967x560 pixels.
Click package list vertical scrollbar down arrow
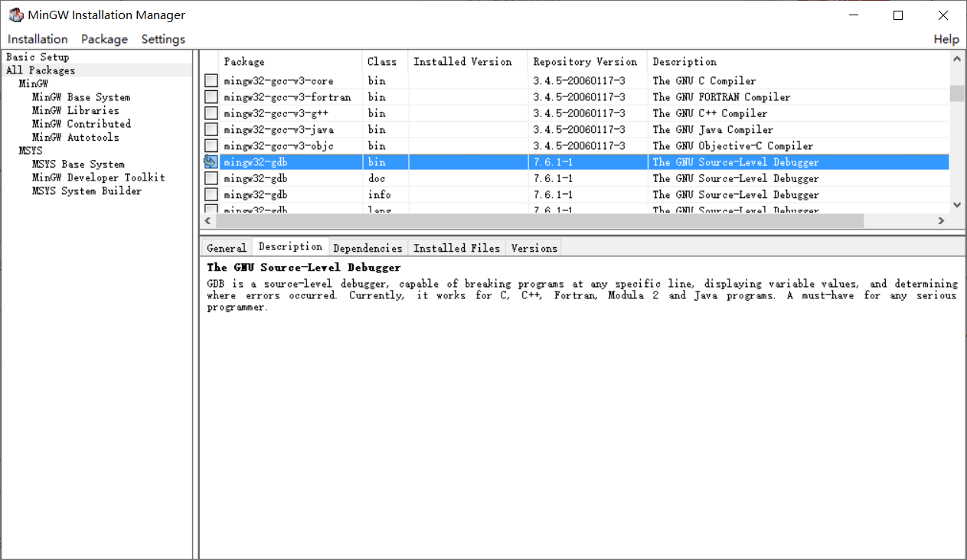[x=957, y=205]
